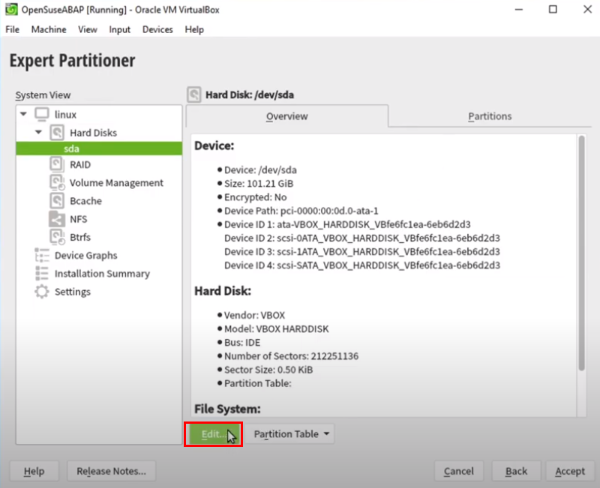Open the Devices menu
The width and height of the screenshot is (600, 488).
coord(157,29)
